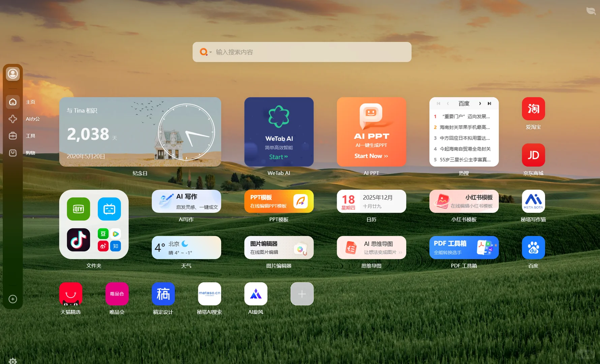Open the 百度 Baidu paw icon
Screen dimensions: 600x364
click(x=533, y=248)
